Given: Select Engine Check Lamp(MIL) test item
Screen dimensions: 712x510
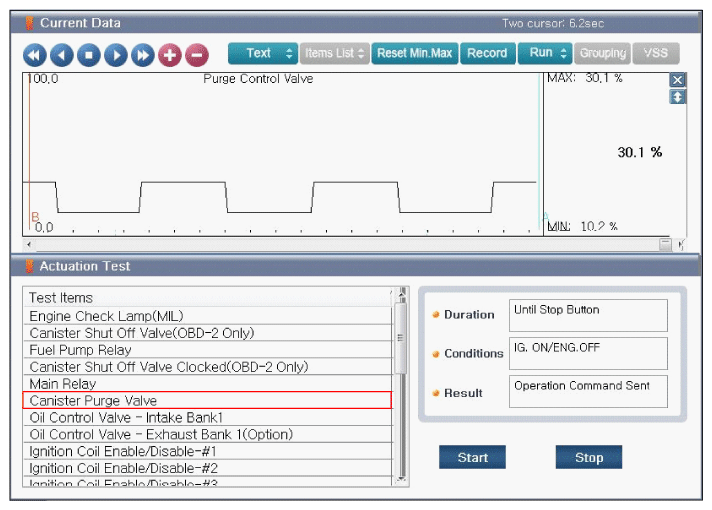Looking at the screenshot, I should (x=106, y=316).
